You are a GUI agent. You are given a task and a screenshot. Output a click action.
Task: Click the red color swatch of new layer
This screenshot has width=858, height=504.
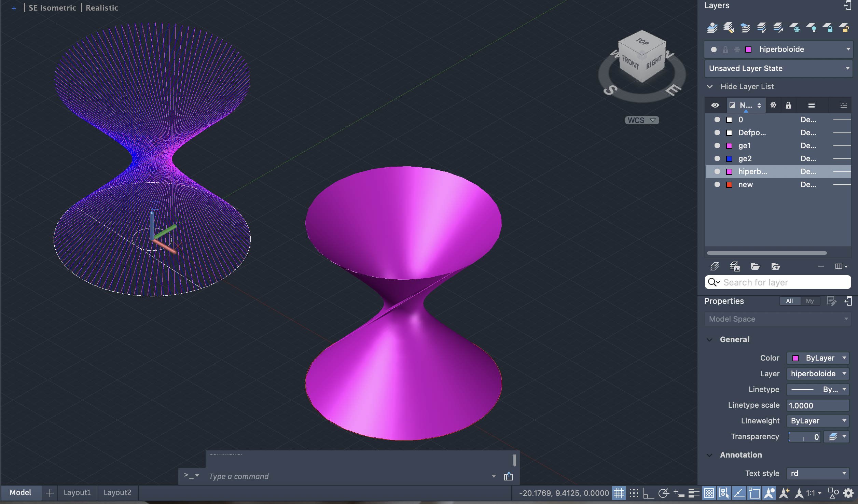(x=729, y=184)
